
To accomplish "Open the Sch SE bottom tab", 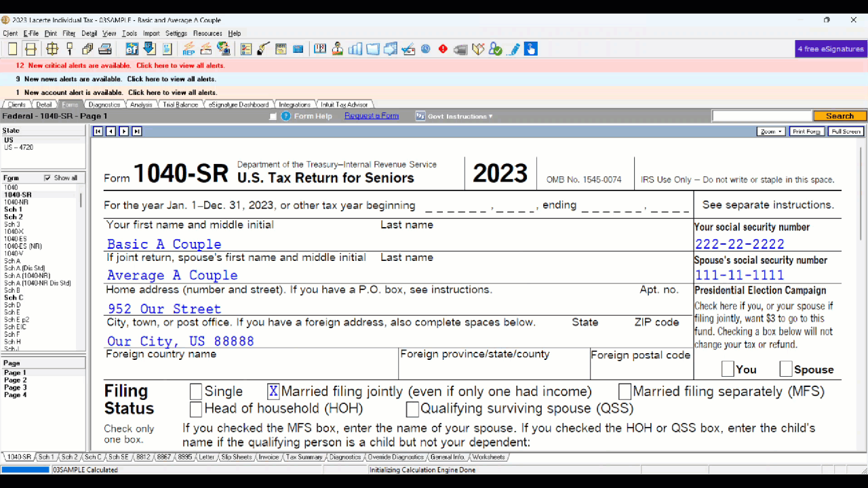I will coord(119,457).
